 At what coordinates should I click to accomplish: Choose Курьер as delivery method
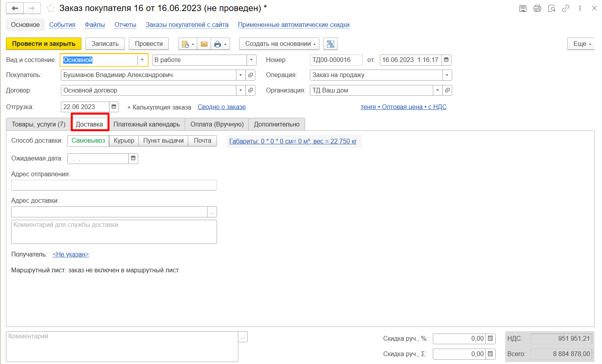[124, 141]
